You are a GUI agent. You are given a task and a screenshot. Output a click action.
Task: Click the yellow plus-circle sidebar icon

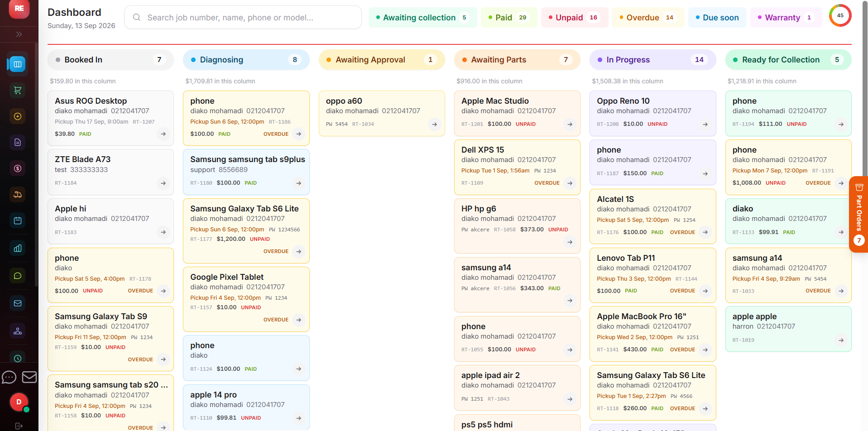click(18, 116)
